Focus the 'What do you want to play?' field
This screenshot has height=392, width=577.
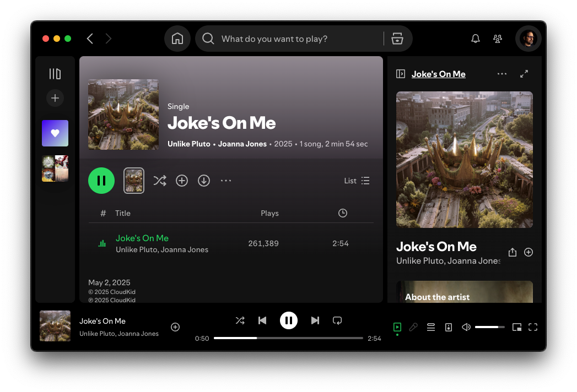point(274,39)
